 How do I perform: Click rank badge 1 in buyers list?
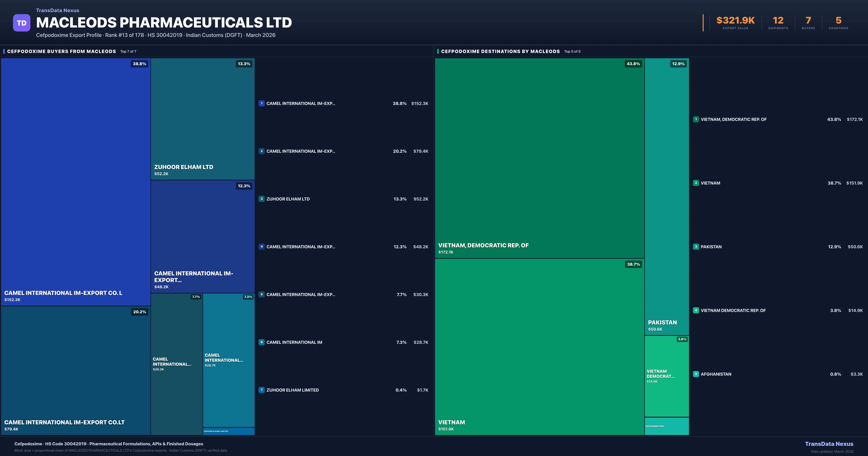[261, 103]
